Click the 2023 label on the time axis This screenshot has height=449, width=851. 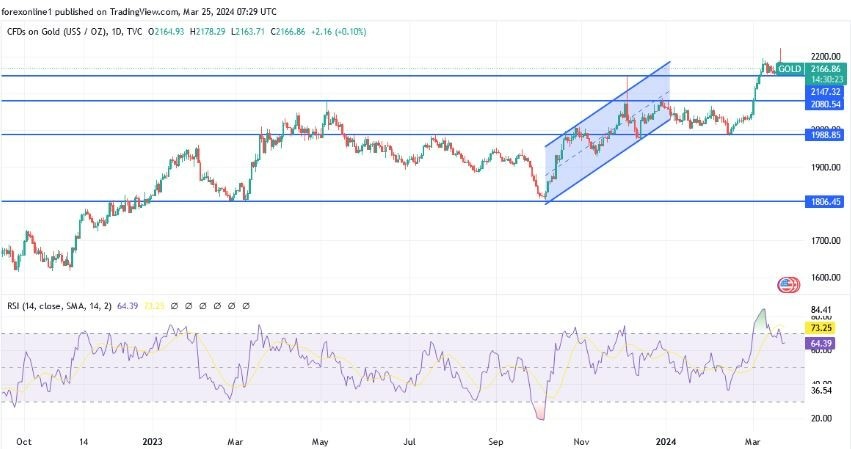[x=153, y=442]
